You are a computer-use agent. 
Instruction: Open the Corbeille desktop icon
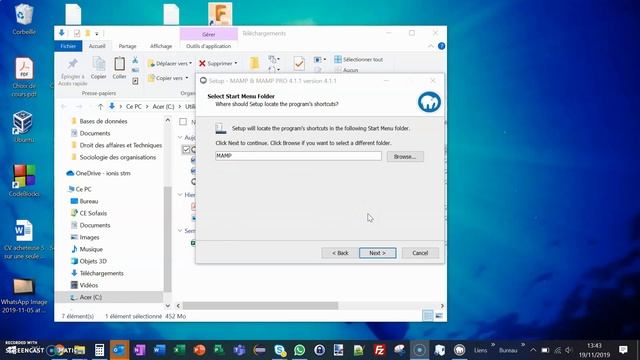[24, 19]
